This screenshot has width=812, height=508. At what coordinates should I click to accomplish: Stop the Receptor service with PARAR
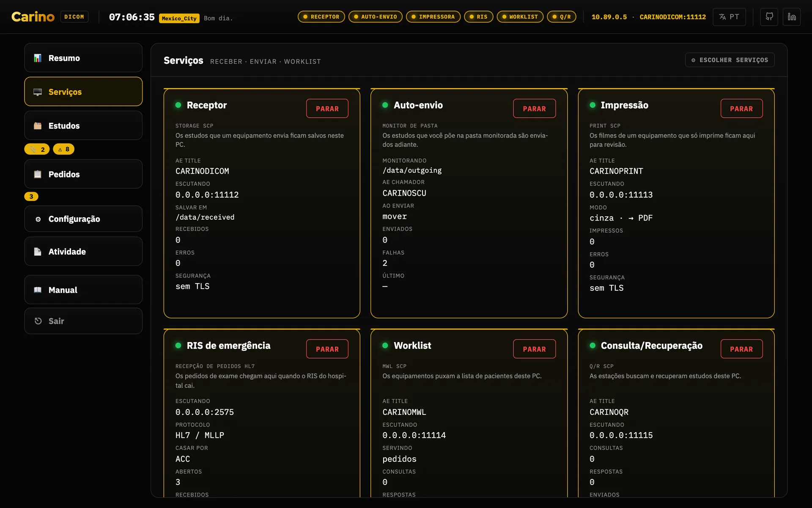coord(327,108)
